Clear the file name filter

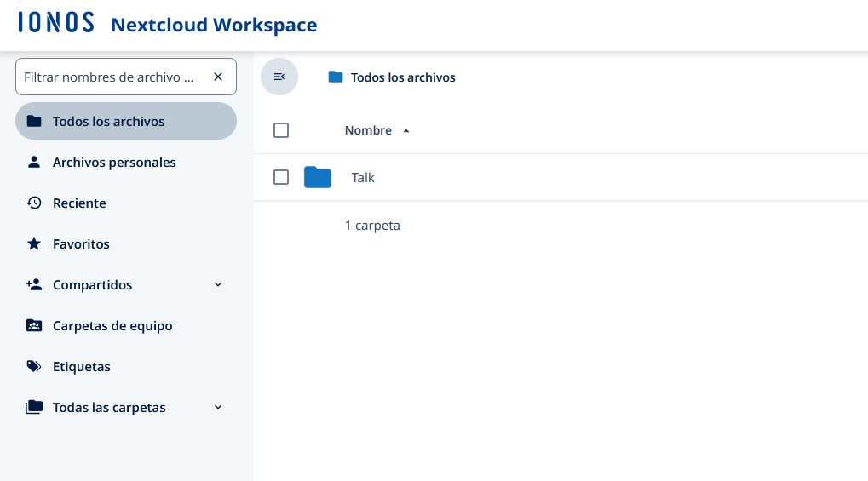[x=218, y=77]
